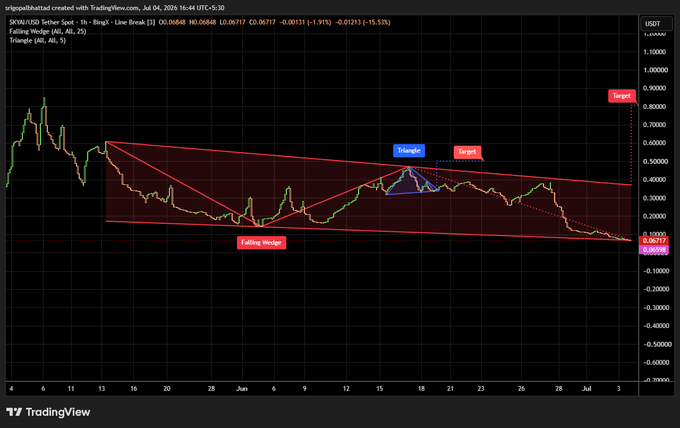This screenshot has width=680, height=428.
Task: Click the 0.20000 price axis label
Action: tap(655, 216)
